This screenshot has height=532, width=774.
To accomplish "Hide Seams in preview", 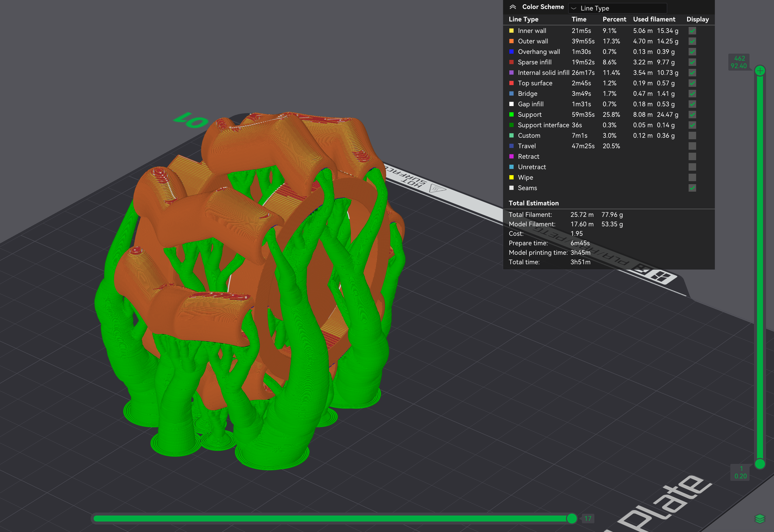I will click(x=692, y=188).
